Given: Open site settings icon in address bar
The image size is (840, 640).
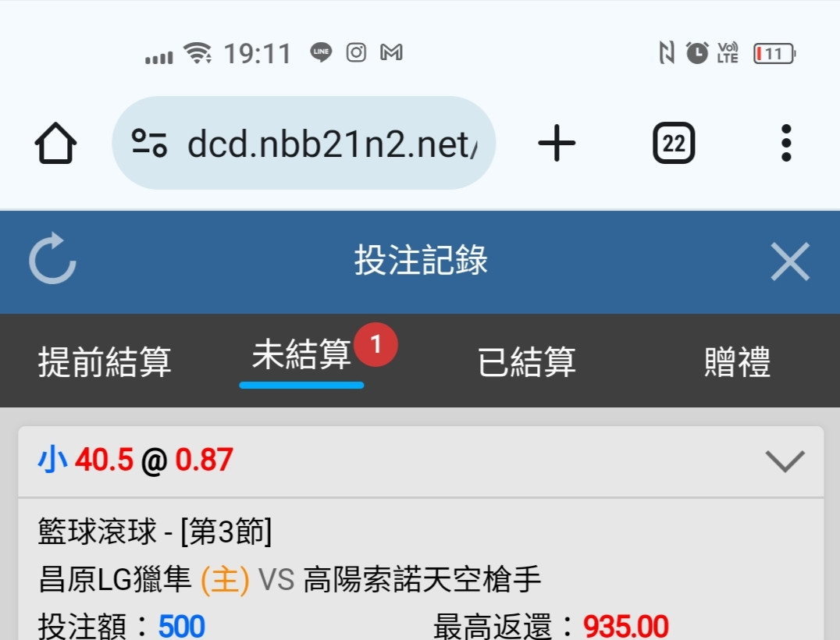Looking at the screenshot, I should pos(149,143).
